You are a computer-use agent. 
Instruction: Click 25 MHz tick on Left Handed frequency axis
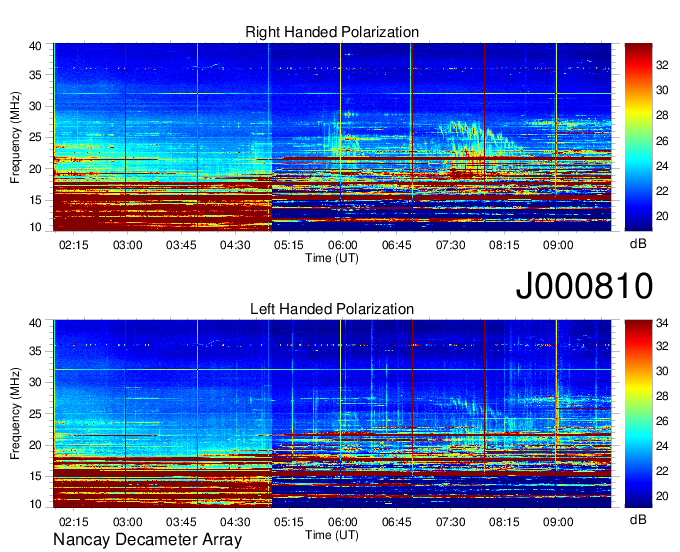(x=36, y=414)
